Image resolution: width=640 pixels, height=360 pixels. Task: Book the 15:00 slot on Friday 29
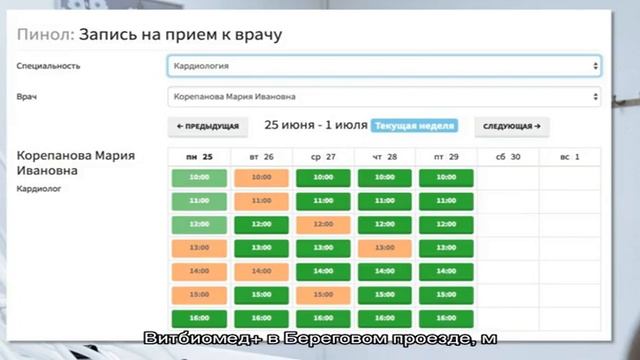click(446, 295)
